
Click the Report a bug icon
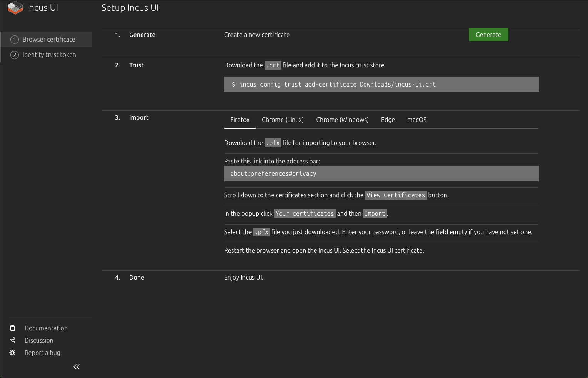(12, 353)
